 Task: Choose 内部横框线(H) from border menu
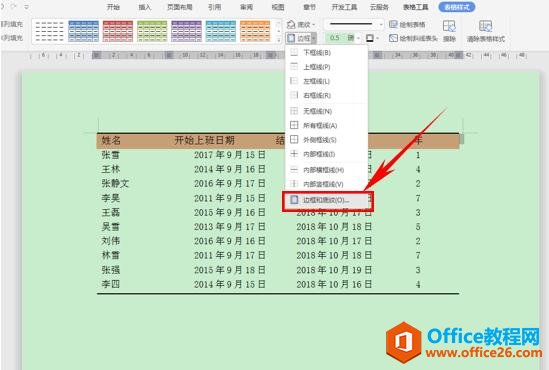(x=326, y=170)
